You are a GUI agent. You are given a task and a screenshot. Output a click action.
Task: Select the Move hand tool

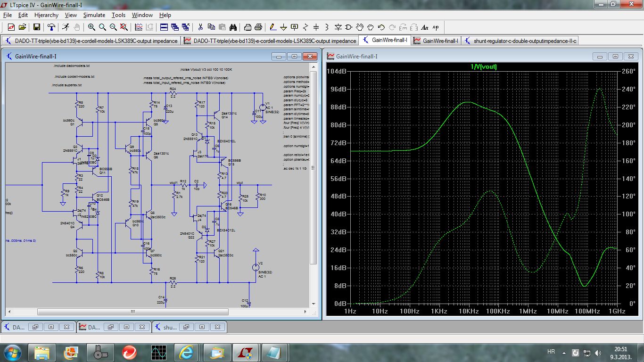pos(360,27)
